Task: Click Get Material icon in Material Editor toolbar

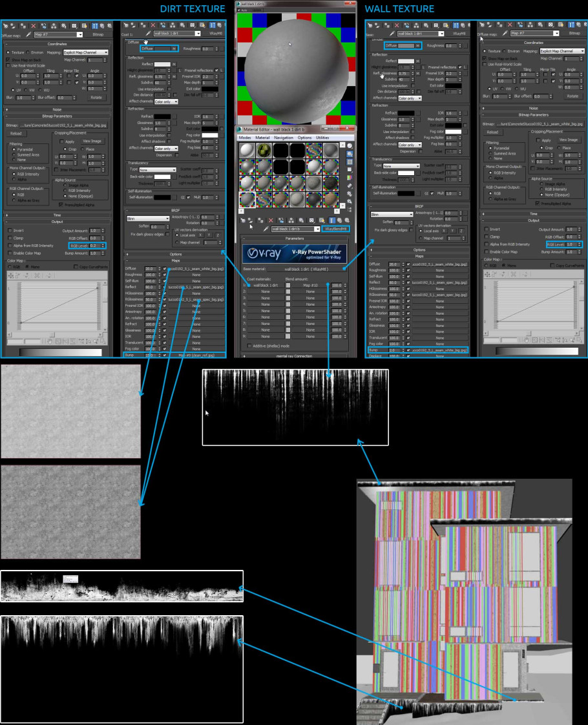Action: tap(243, 220)
